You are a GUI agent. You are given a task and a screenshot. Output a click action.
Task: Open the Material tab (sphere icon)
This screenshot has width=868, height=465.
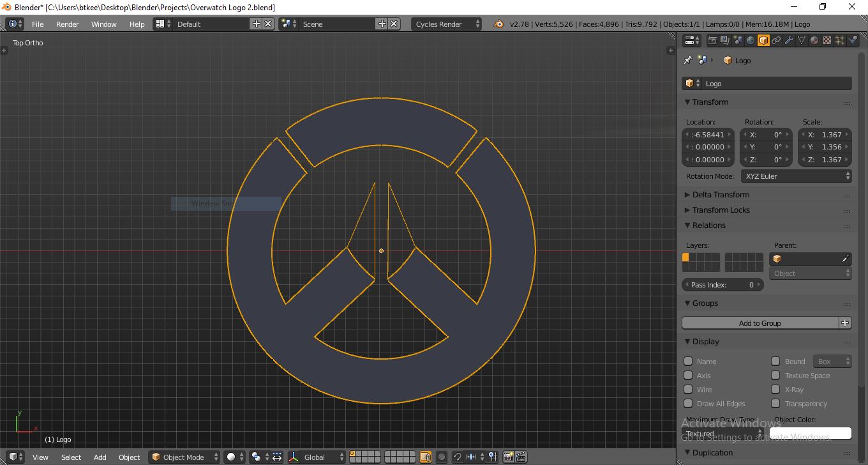[x=814, y=40]
